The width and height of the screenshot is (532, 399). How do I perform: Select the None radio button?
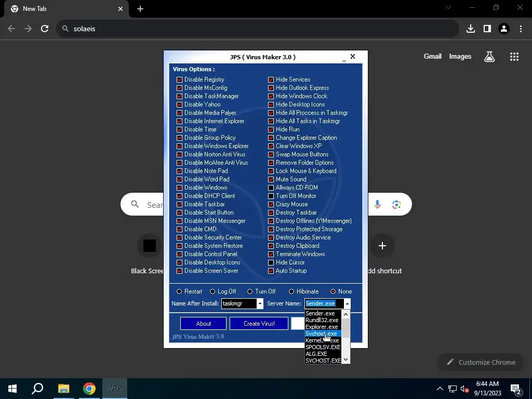[x=333, y=291]
